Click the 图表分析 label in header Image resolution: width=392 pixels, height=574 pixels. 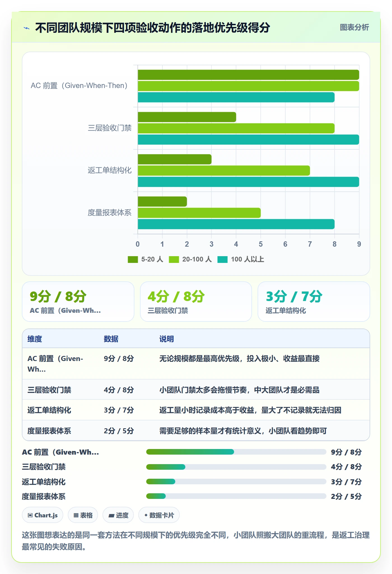click(354, 27)
